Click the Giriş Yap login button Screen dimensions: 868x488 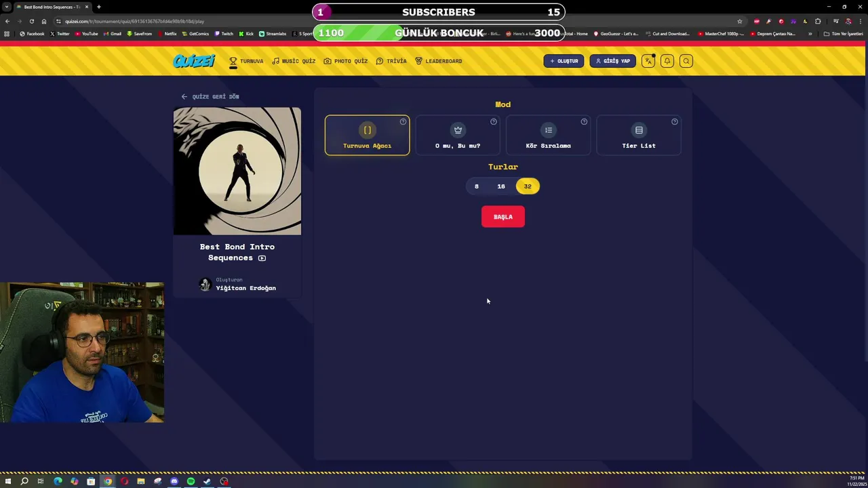pyautogui.click(x=612, y=61)
